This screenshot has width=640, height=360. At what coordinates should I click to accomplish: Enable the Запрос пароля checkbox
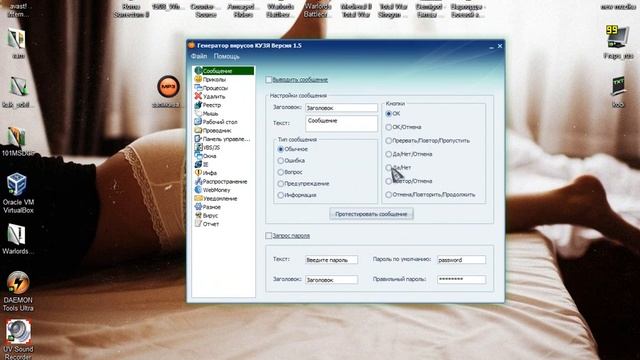tap(269, 236)
